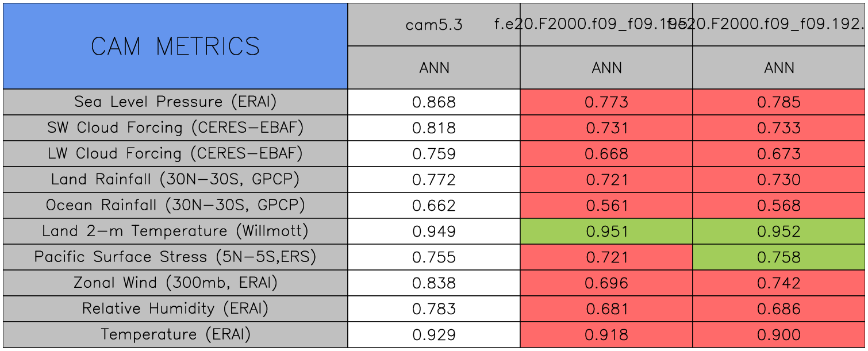
Task: Select the LW Cloud Forcing (CERES-EBAF) row label
Action: pyautogui.click(x=175, y=154)
